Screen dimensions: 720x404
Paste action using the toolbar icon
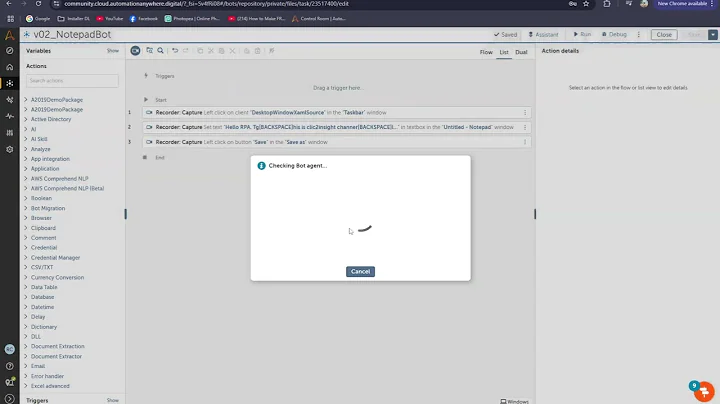coord(221,51)
